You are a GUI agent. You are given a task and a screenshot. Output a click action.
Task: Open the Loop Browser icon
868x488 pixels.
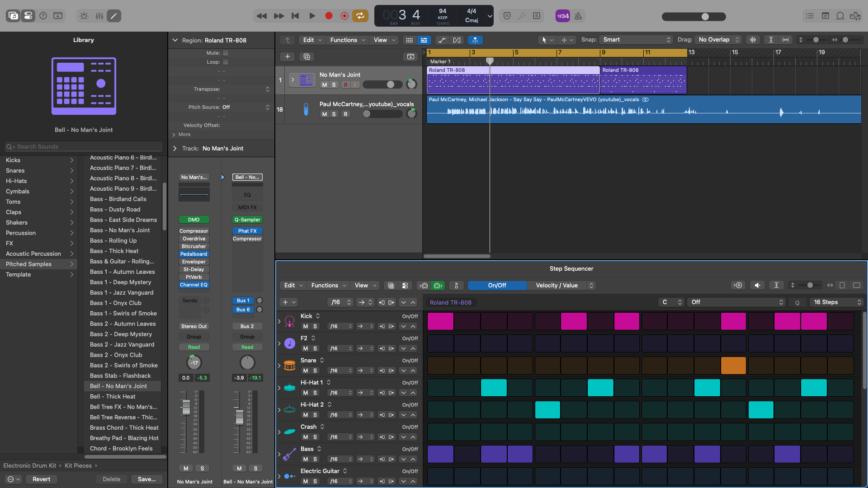840,16
